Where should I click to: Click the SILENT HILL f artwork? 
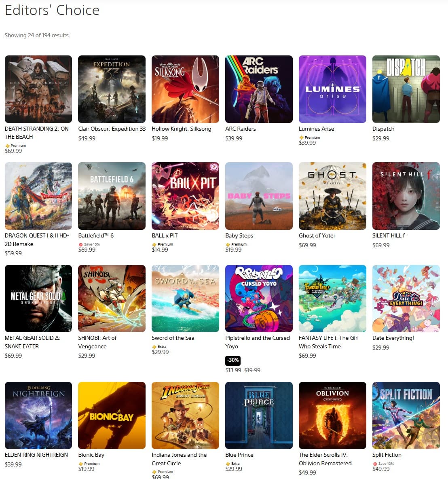click(406, 196)
